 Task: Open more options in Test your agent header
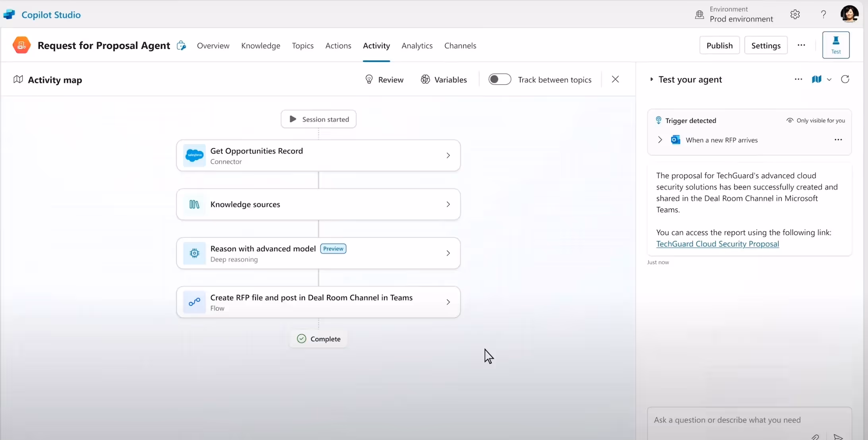click(798, 79)
